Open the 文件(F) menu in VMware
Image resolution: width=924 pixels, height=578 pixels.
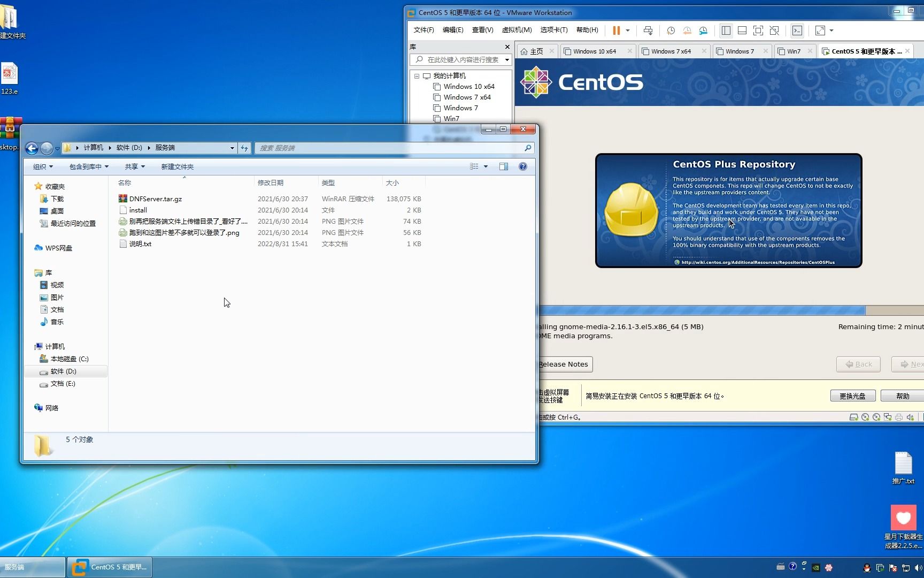tap(423, 30)
